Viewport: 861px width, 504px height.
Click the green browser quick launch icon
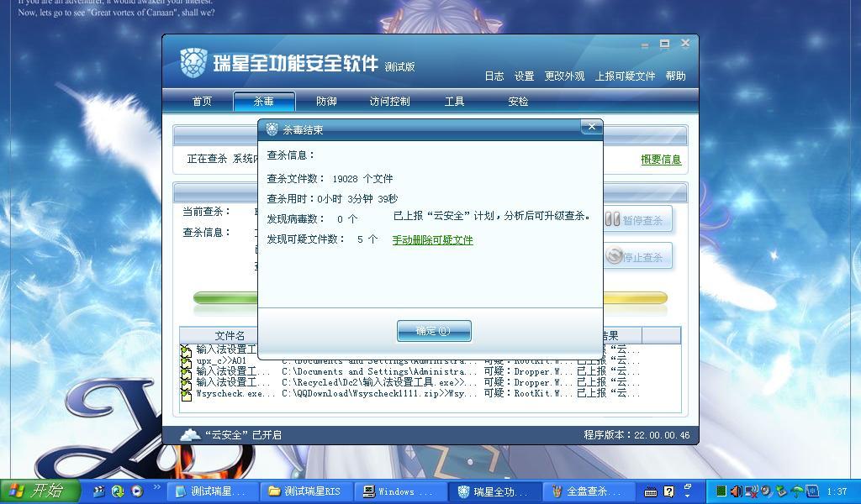tap(118, 491)
